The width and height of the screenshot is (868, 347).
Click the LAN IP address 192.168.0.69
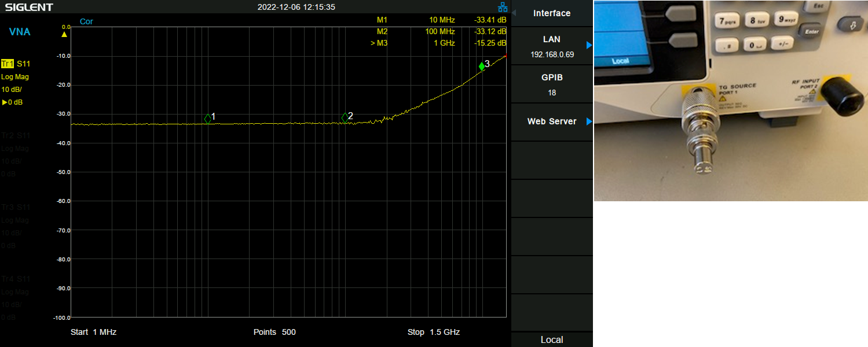[x=552, y=55]
